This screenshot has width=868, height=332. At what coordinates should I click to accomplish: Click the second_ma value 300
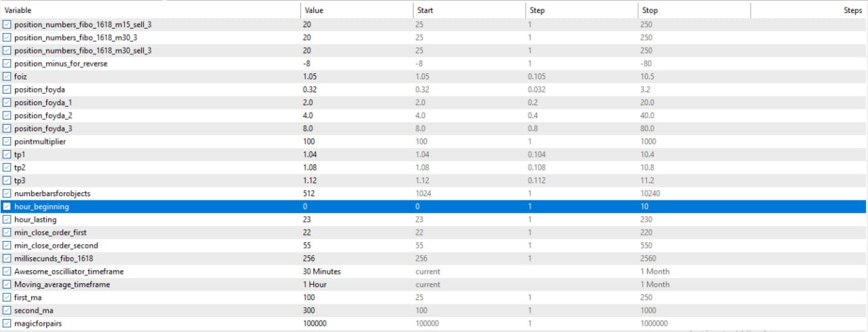pos(311,310)
